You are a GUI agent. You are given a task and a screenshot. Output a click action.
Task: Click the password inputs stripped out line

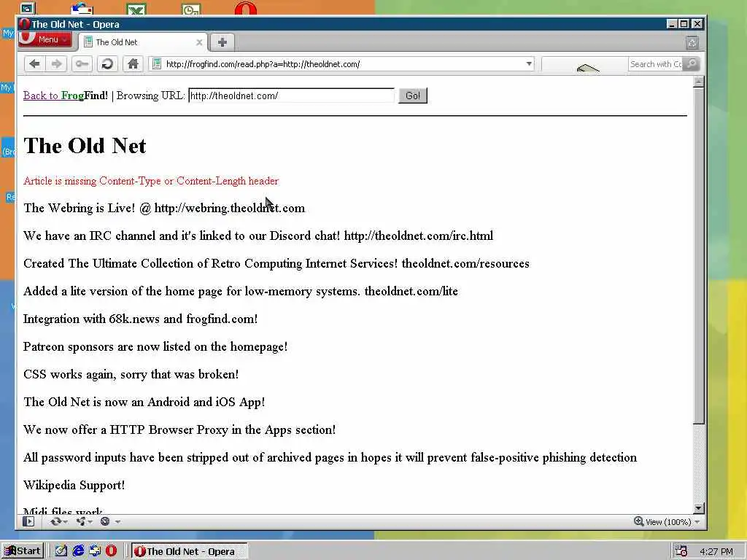(330, 457)
